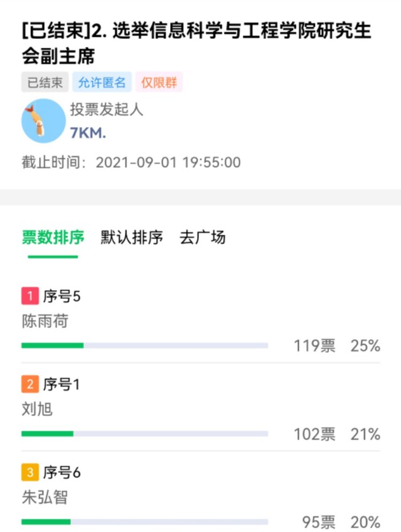
Task: Open initiator 7KM. profile name
Action: (x=88, y=133)
